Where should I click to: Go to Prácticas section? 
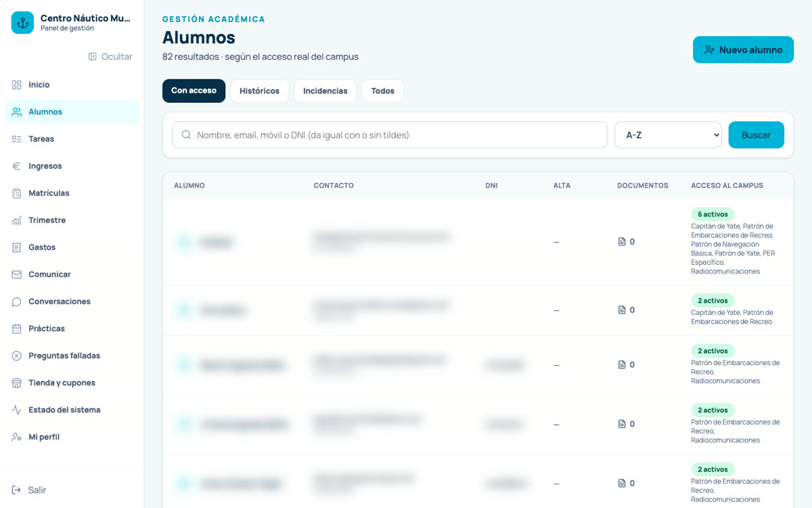pyautogui.click(x=72, y=329)
